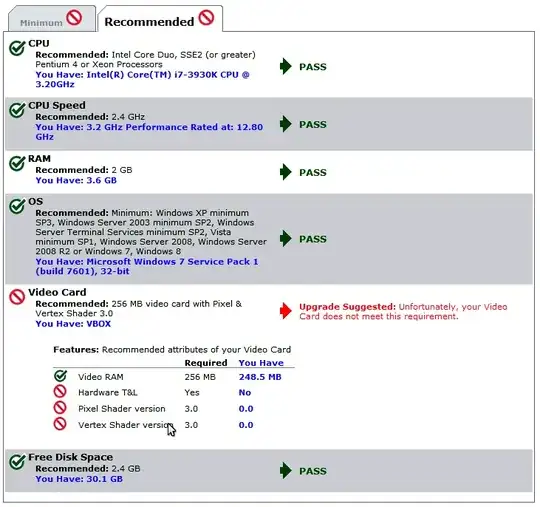This screenshot has height=507, width=540.
Task: Click the 'Features:' label text
Action: (x=76, y=350)
